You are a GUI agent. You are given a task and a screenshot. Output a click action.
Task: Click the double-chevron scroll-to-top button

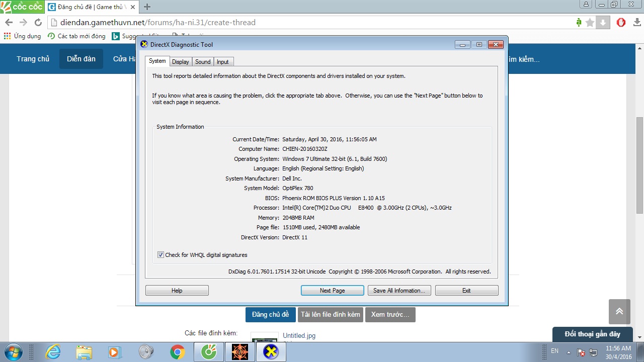coord(619,311)
